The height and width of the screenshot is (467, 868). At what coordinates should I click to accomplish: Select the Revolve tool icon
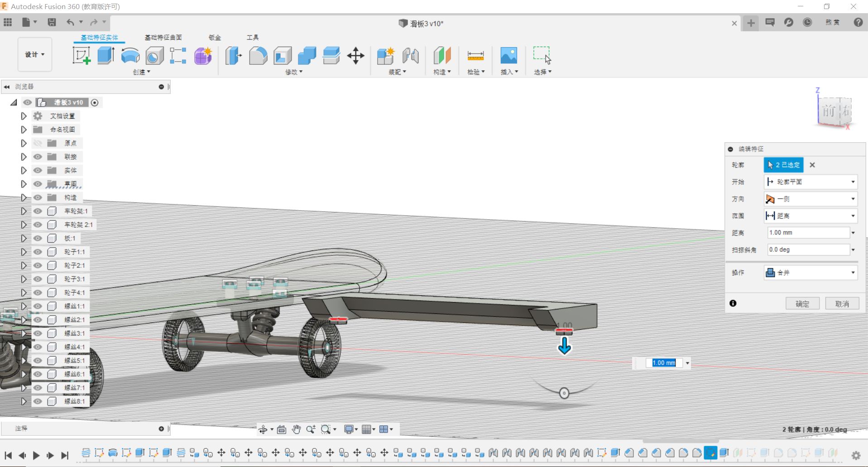pos(130,56)
